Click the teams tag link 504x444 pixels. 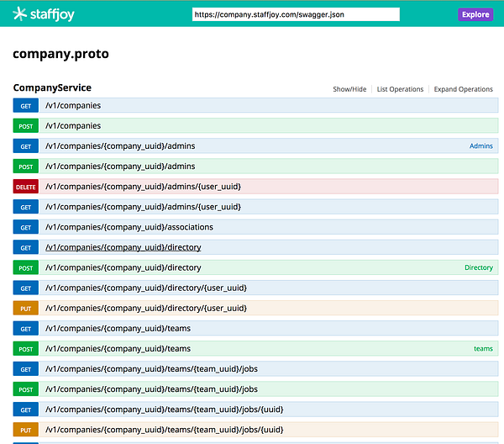point(483,349)
